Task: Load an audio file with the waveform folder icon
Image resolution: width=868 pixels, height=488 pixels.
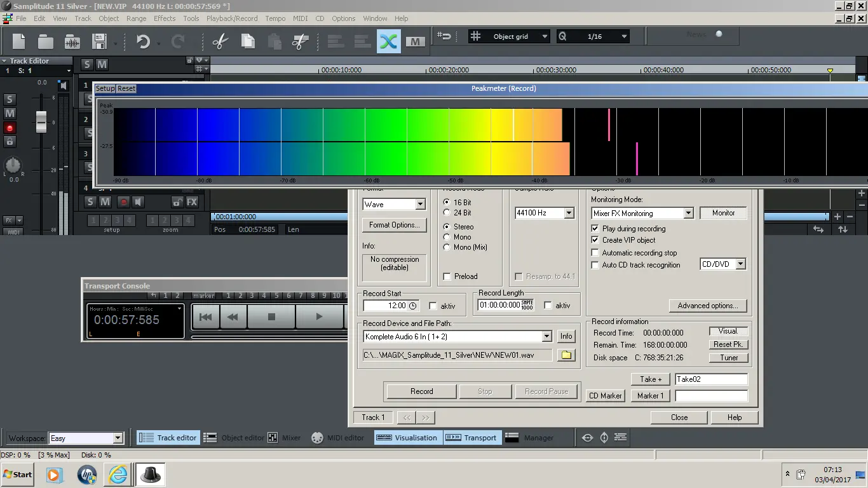Action: pos(72,42)
